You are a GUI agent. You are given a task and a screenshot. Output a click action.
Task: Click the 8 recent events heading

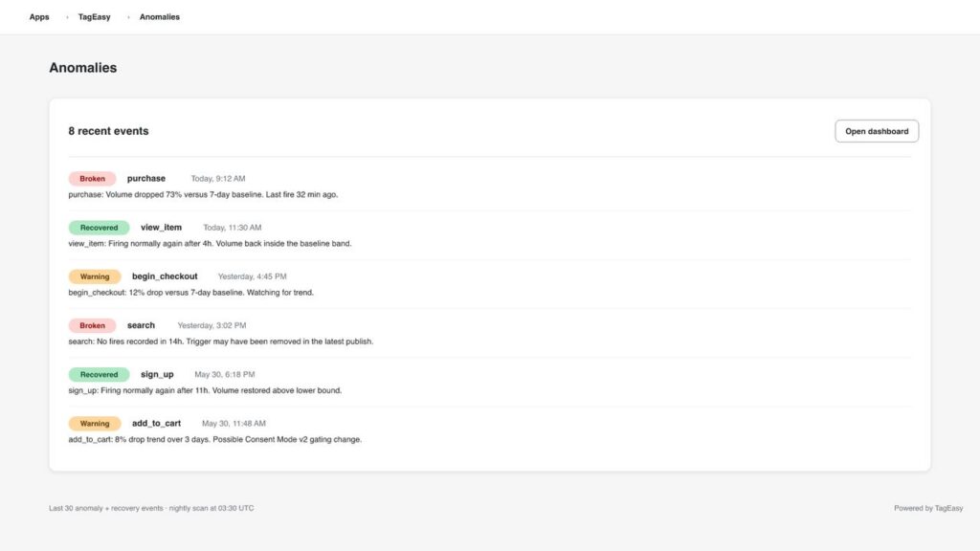click(109, 131)
